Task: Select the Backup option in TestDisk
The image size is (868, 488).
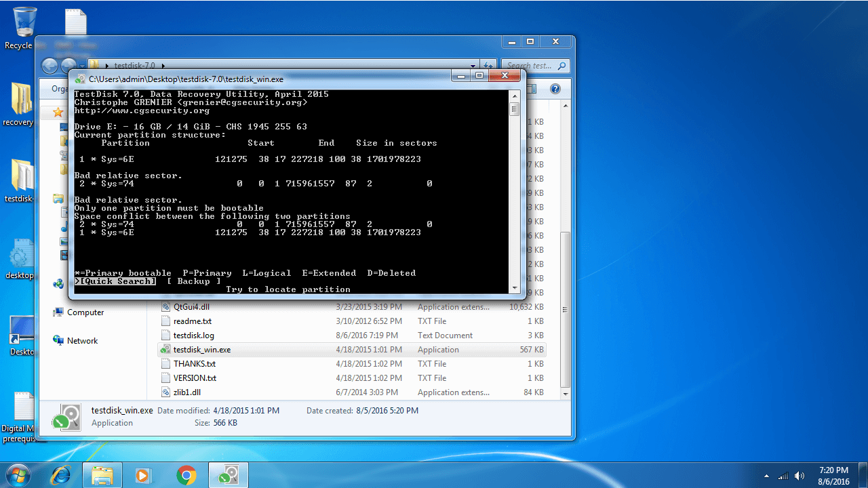Action: click(x=194, y=281)
